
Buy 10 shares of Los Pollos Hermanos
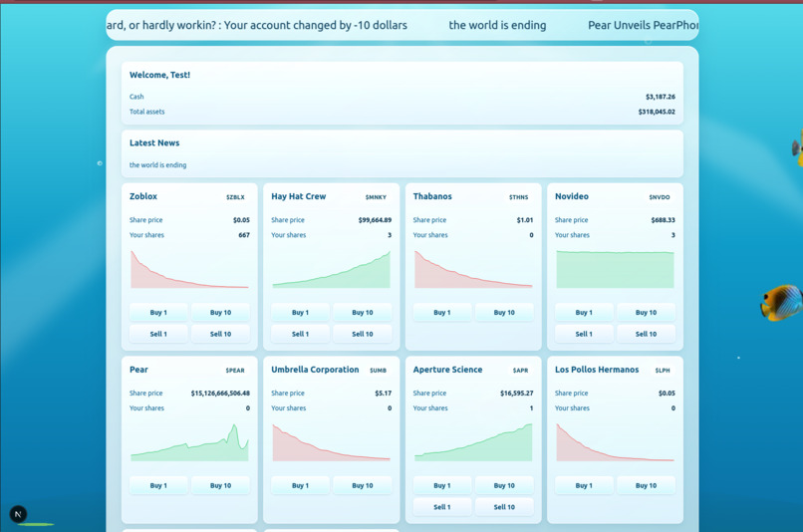point(646,485)
